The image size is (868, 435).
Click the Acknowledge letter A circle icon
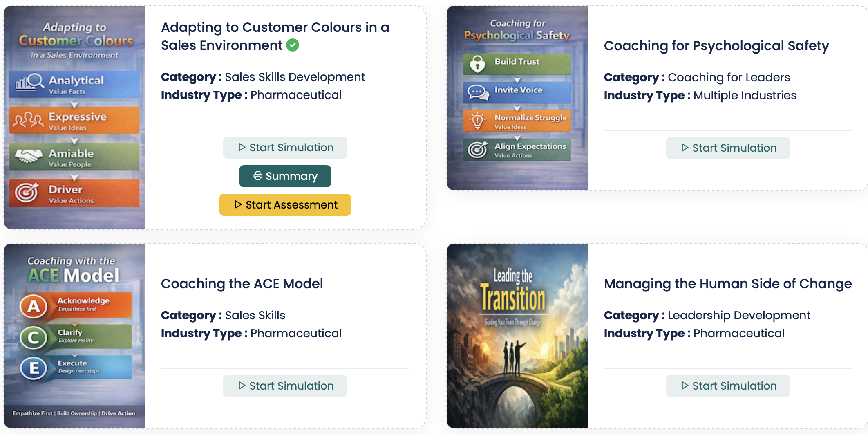coord(34,306)
